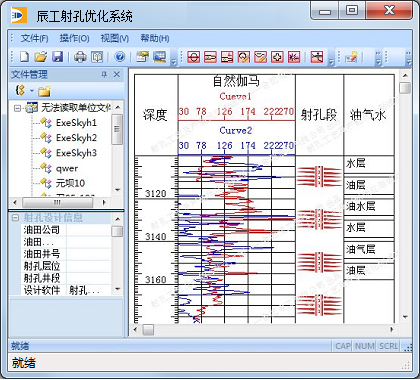Click the red cross-shaped tool icon

pos(277,57)
